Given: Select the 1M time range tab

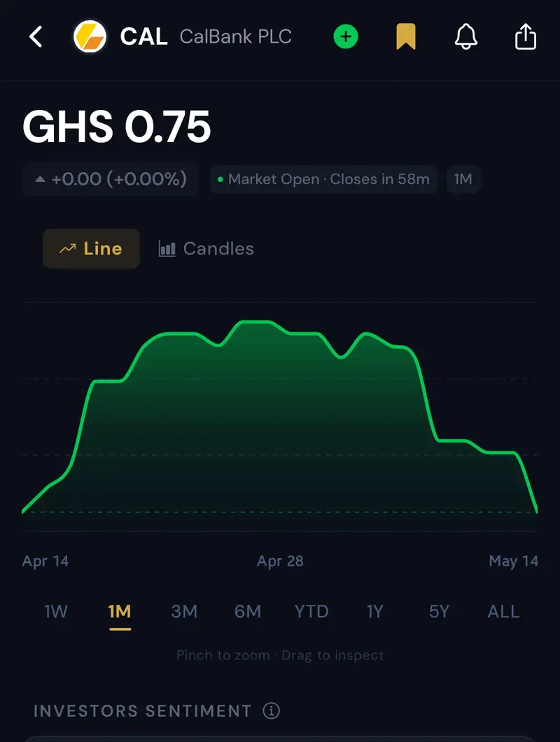Looking at the screenshot, I should [x=119, y=611].
